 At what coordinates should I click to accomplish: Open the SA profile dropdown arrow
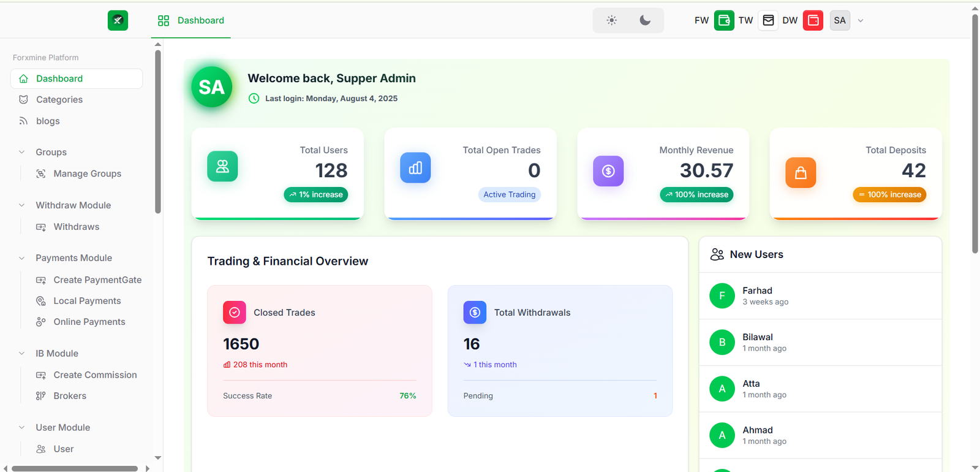coord(861,21)
